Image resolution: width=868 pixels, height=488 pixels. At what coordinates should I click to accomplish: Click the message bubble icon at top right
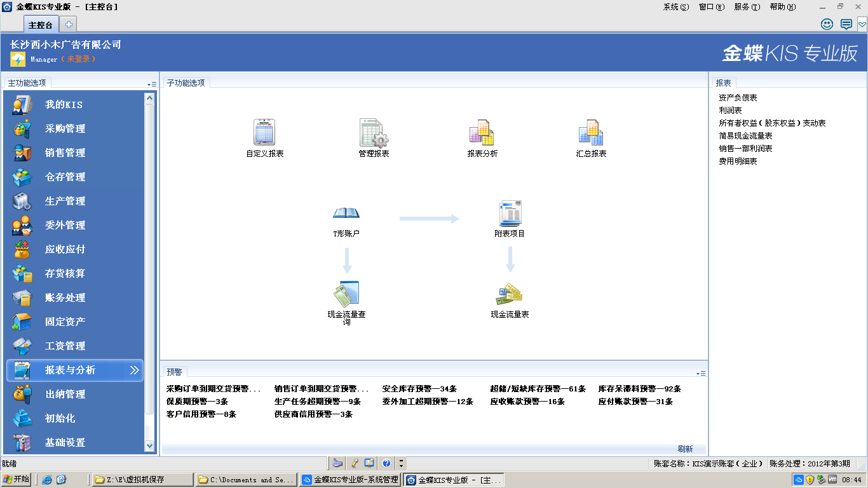[846, 24]
